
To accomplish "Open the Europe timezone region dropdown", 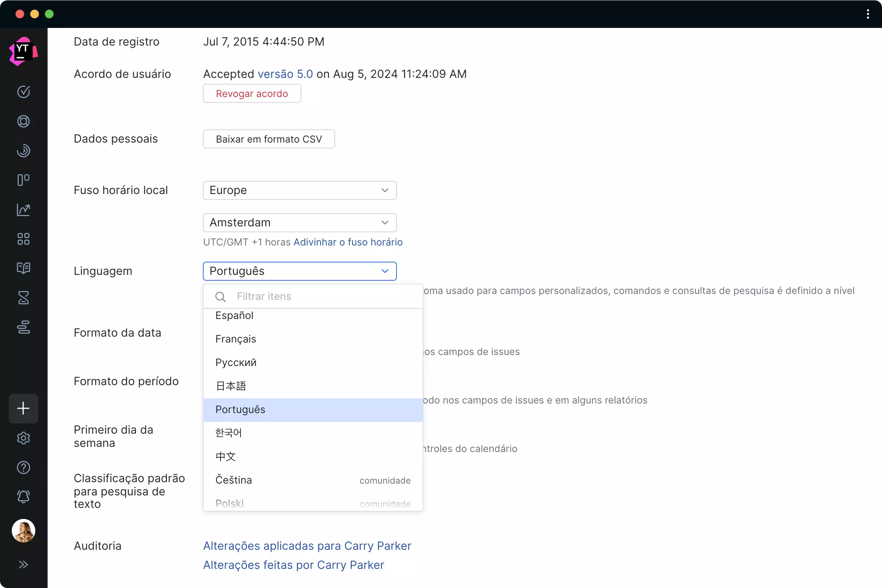I will coord(299,190).
